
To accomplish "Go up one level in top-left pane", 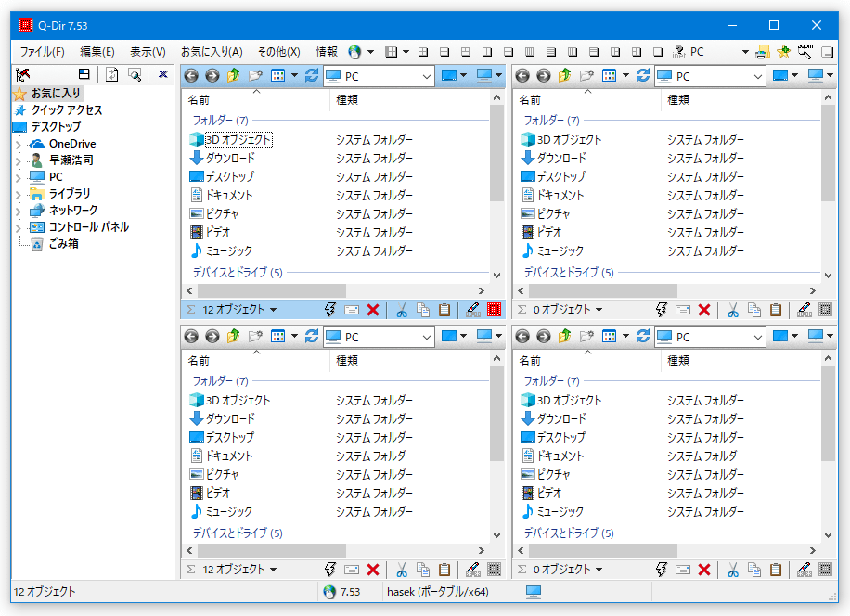I will click(x=234, y=75).
